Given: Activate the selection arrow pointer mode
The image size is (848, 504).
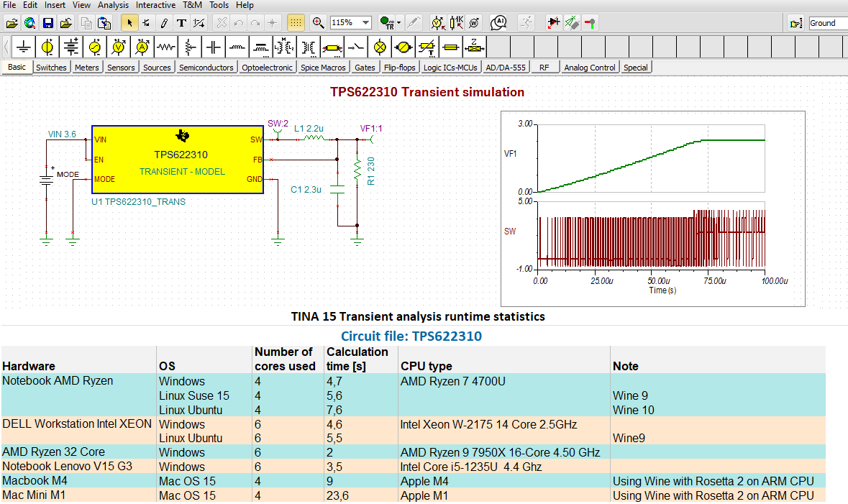Looking at the screenshot, I should [x=129, y=23].
